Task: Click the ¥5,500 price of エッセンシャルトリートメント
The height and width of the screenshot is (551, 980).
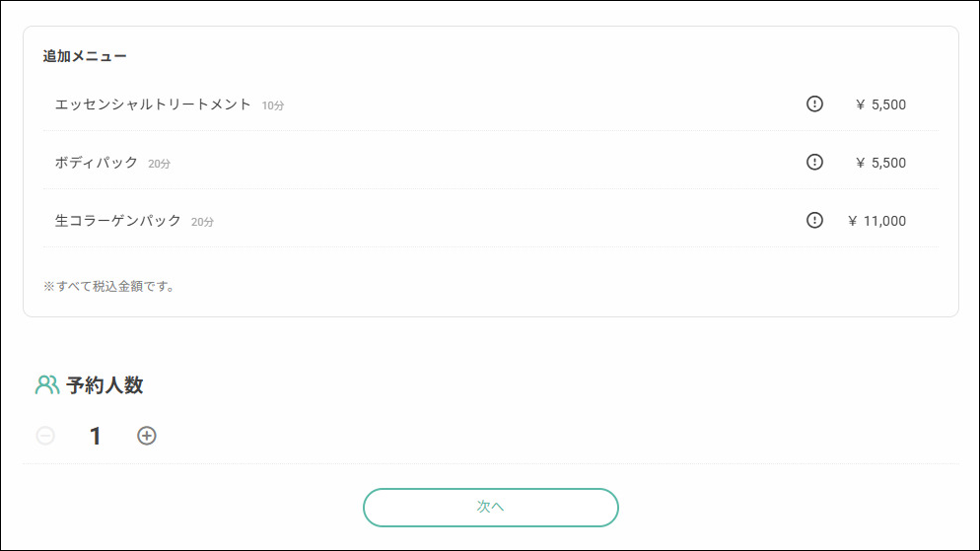Action: point(880,104)
